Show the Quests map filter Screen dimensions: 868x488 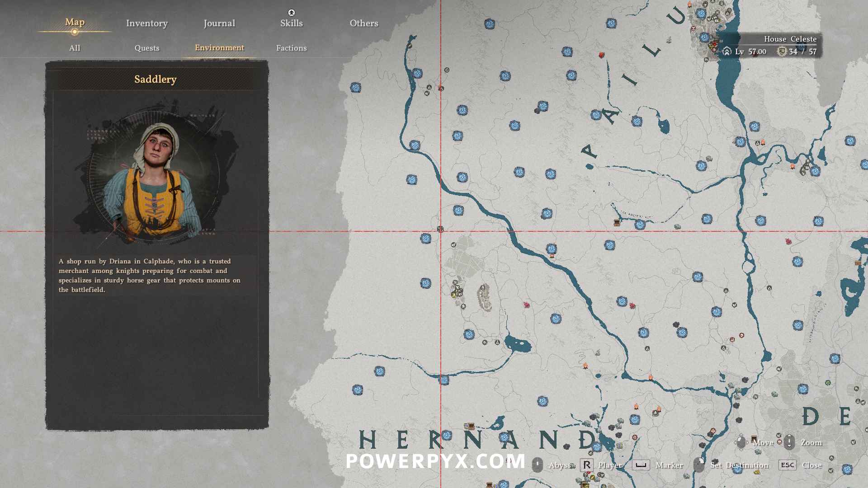pos(146,48)
